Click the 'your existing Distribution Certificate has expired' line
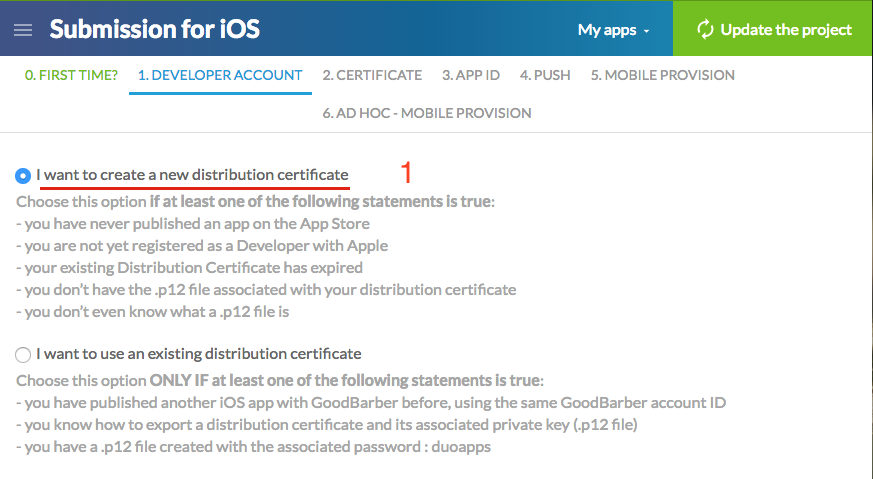Viewport: 873px width, 479px height. (190, 268)
